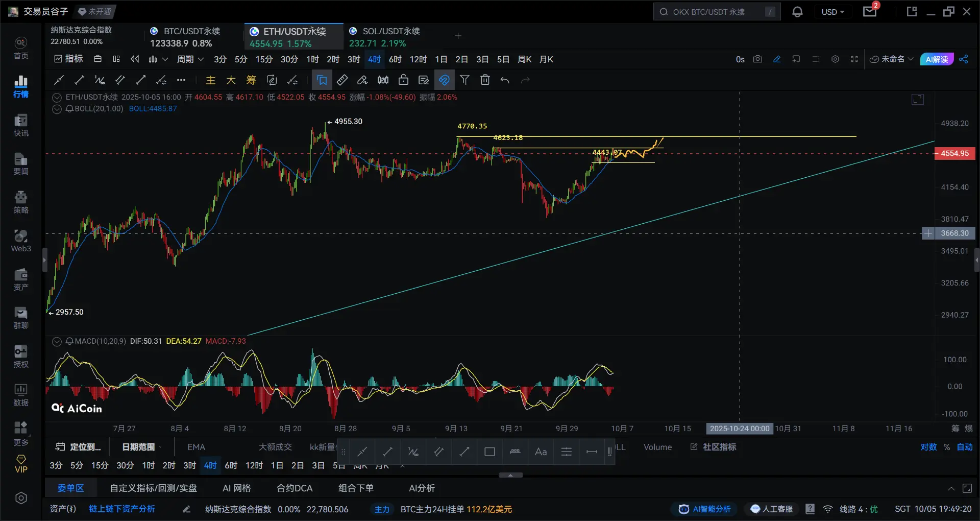
Task: Click the AI解读 button
Action: click(x=937, y=59)
